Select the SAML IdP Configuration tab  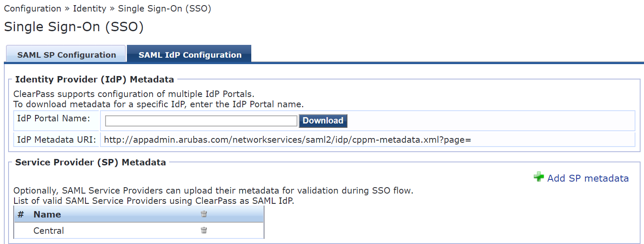(190, 55)
